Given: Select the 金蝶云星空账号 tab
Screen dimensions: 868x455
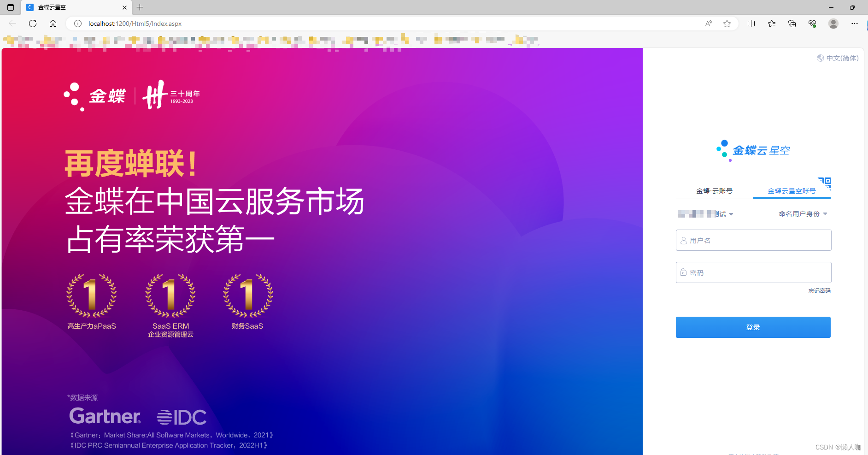Looking at the screenshot, I should [792, 191].
